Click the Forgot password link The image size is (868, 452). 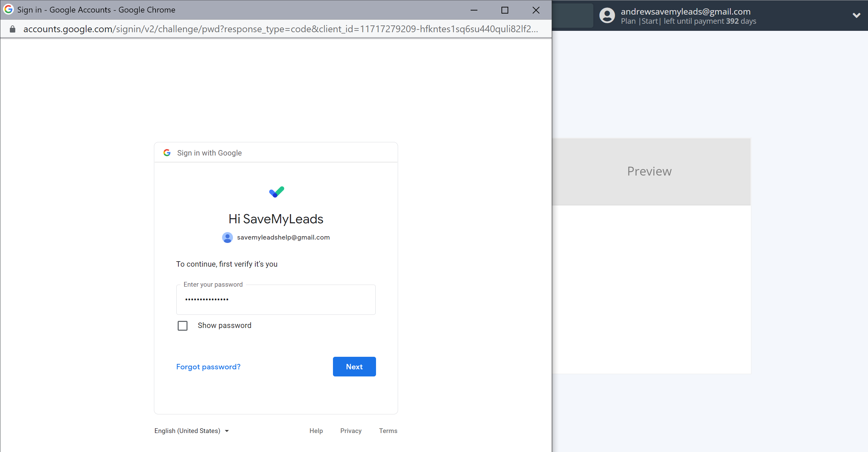pyautogui.click(x=208, y=367)
